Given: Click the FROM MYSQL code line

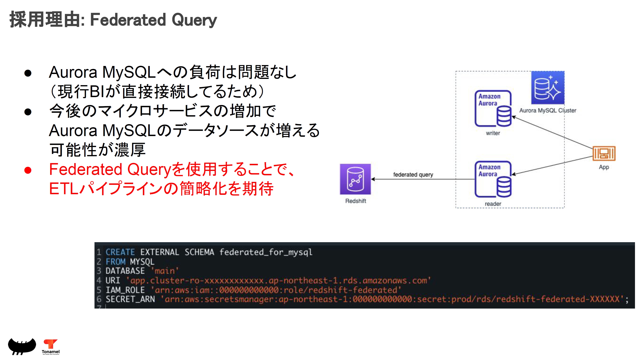Looking at the screenshot, I should click(130, 261).
